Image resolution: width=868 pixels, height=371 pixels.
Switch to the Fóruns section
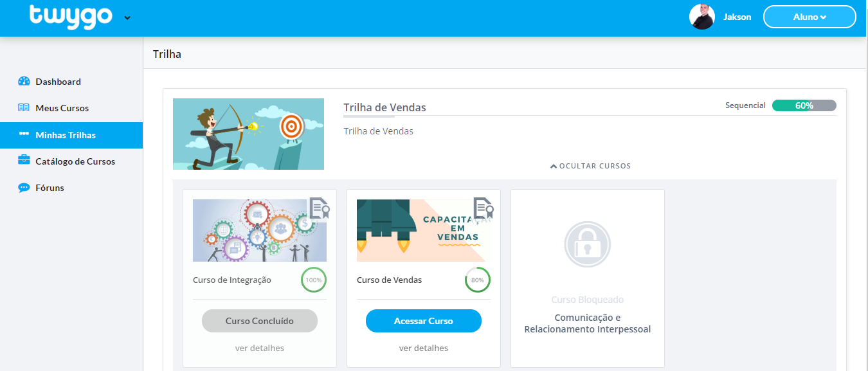(48, 187)
